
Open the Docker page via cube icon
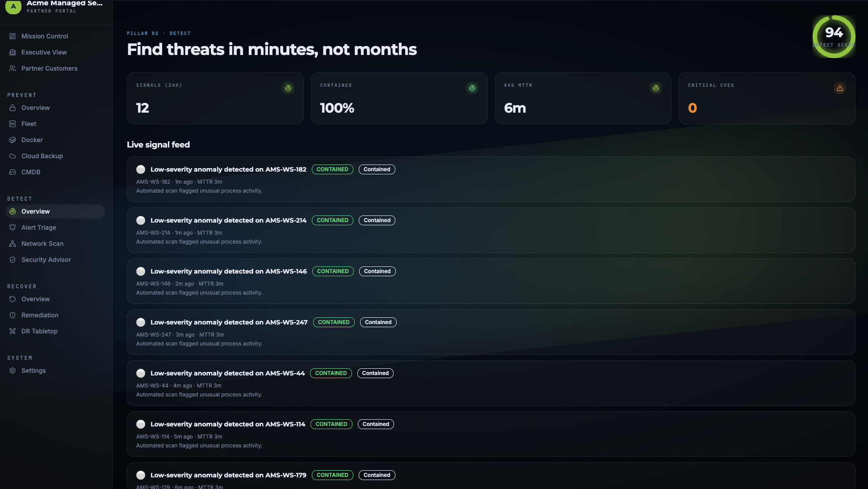pos(13,140)
